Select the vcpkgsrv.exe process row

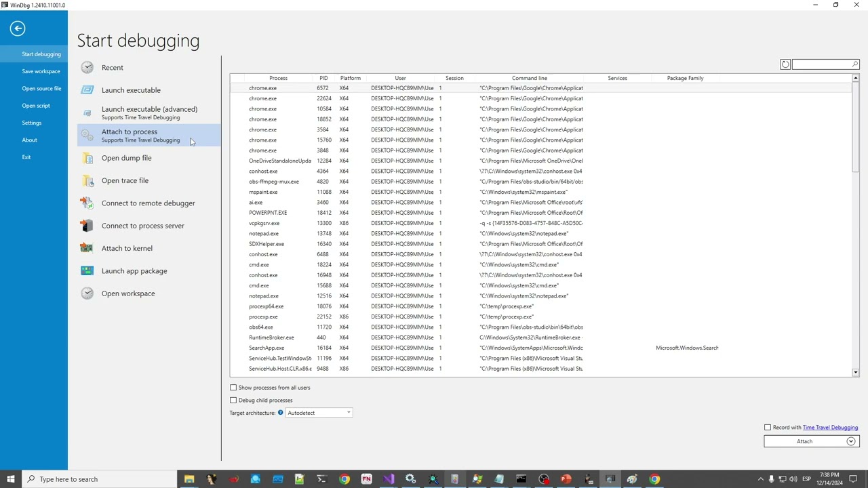coord(540,223)
